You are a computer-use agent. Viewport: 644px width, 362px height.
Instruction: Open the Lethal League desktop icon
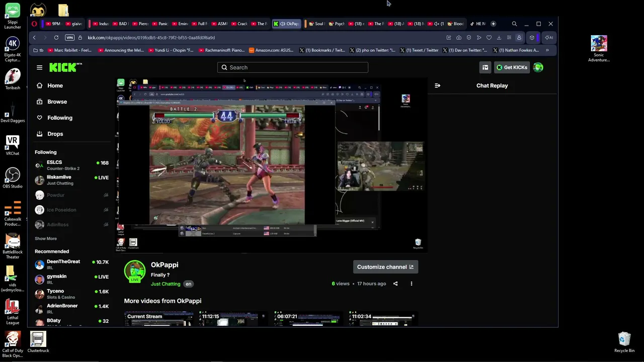[13, 312]
